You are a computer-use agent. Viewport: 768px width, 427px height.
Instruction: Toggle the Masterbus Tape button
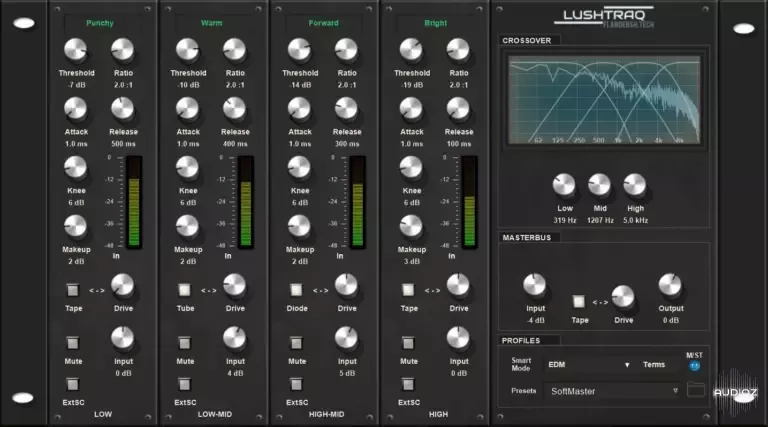click(578, 301)
